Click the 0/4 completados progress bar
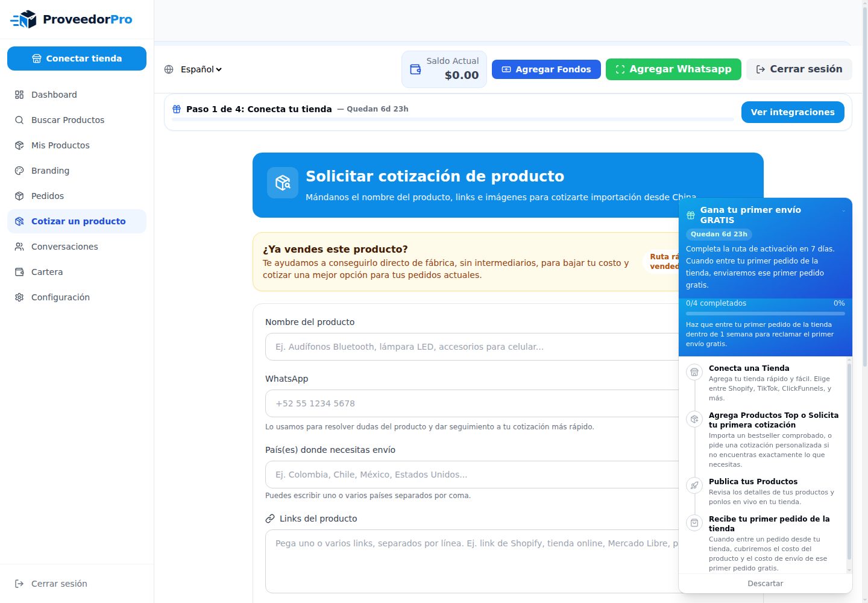 766,314
